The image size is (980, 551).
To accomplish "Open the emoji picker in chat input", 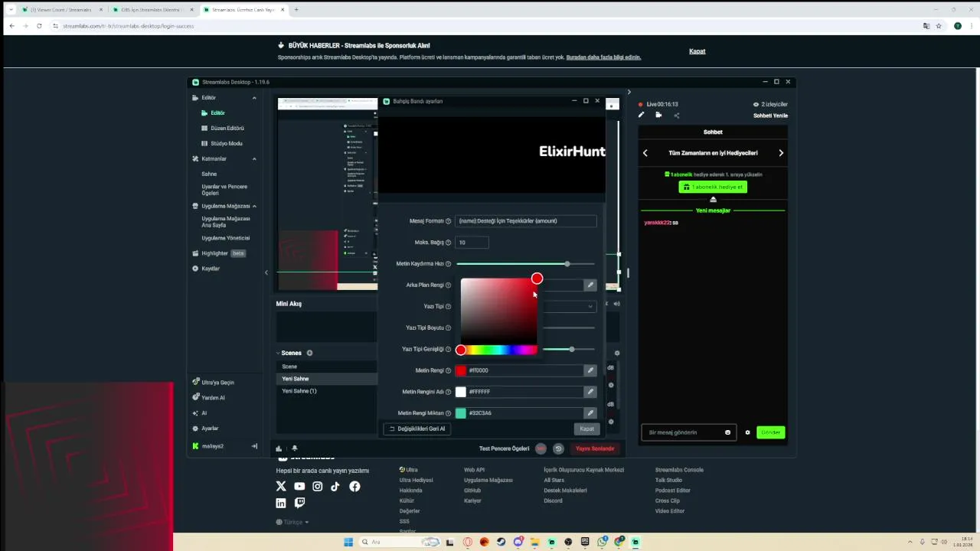I will (727, 432).
